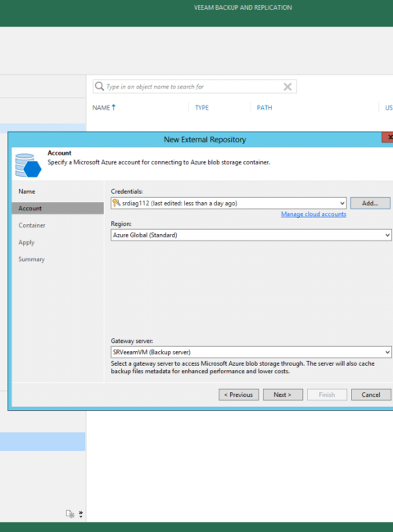The width and height of the screenshot is (393, 532).
Task: Click into the object name search field
Action: click(x=195, y=87)
